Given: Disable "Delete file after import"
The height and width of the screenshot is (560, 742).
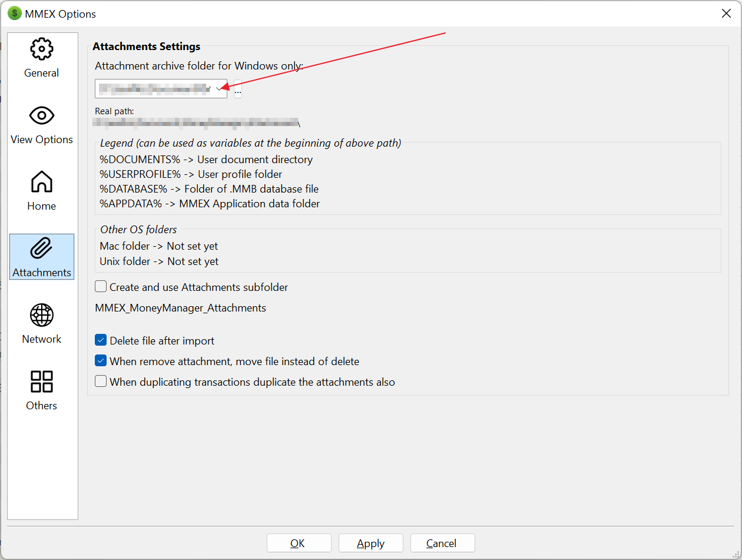Looking at the screenshot, I should click(101, 340).
